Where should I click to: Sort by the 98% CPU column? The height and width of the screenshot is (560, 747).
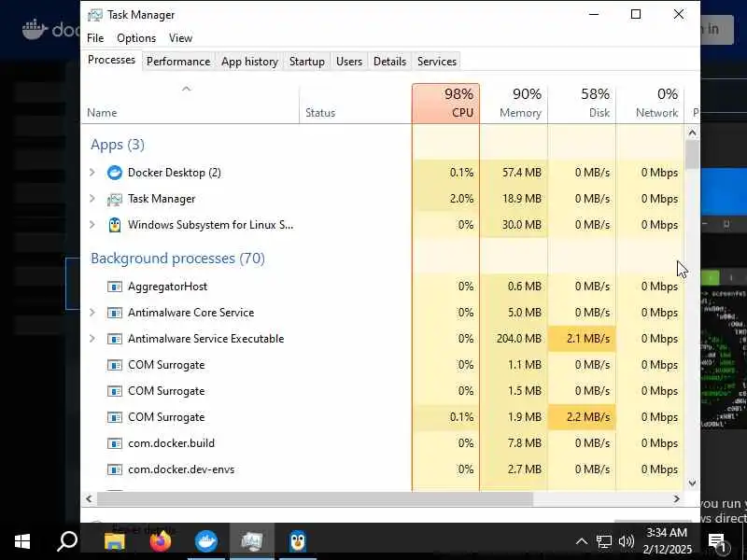pyautogui.click(x=446, y=104)
